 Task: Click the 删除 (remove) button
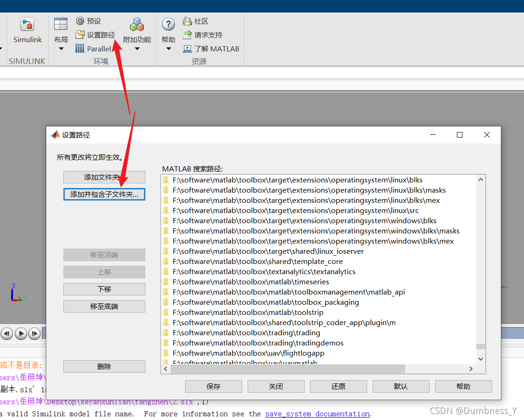coord(104,366)
